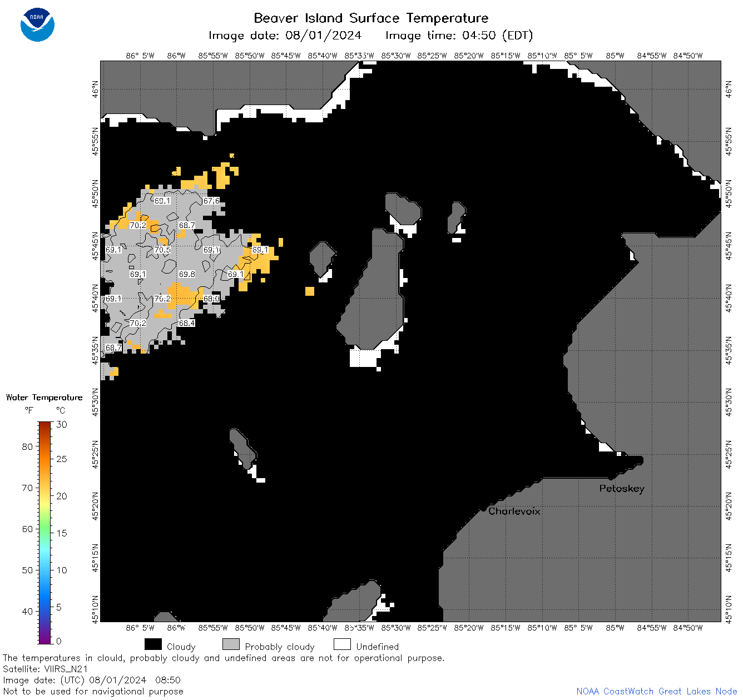Image resolution: width=743 pixels, height=700 pixels.
Task: Click the Water Temperature legend heading
Action: click(44, 398)
